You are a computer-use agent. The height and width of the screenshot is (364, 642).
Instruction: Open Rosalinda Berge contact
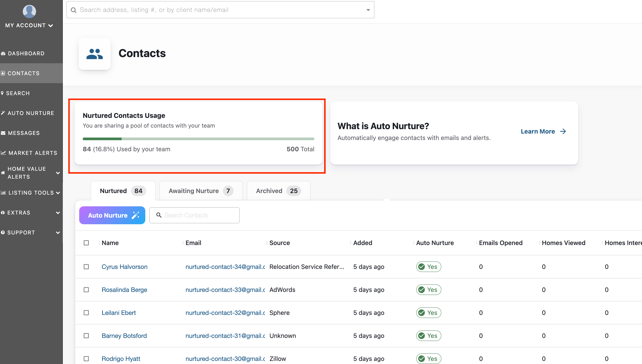click(124, 290)
